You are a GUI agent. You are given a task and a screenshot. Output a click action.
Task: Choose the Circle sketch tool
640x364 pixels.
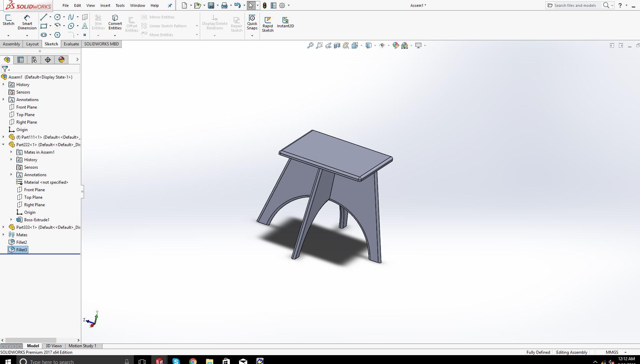click(x=57, y=17)
